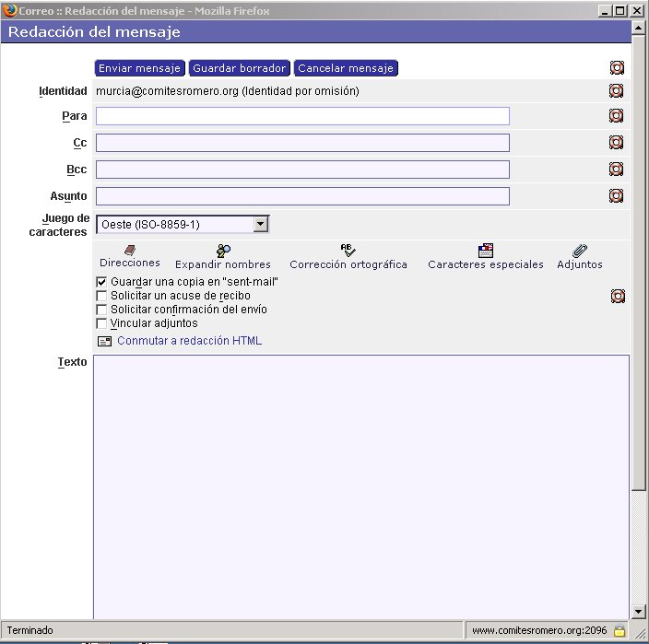
Task: Click into the Cc input field
Action: (302, 143)
